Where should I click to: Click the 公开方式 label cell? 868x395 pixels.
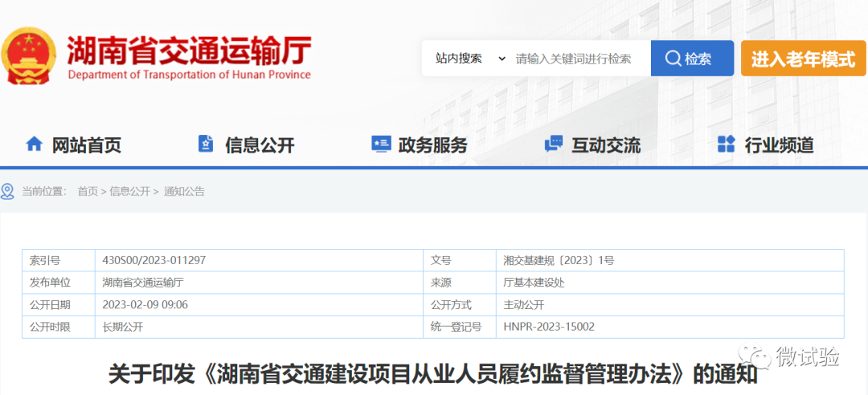459,305
